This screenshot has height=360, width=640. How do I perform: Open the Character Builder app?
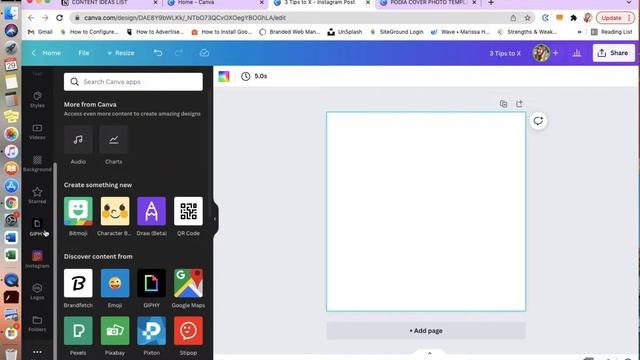coord(115,211)
